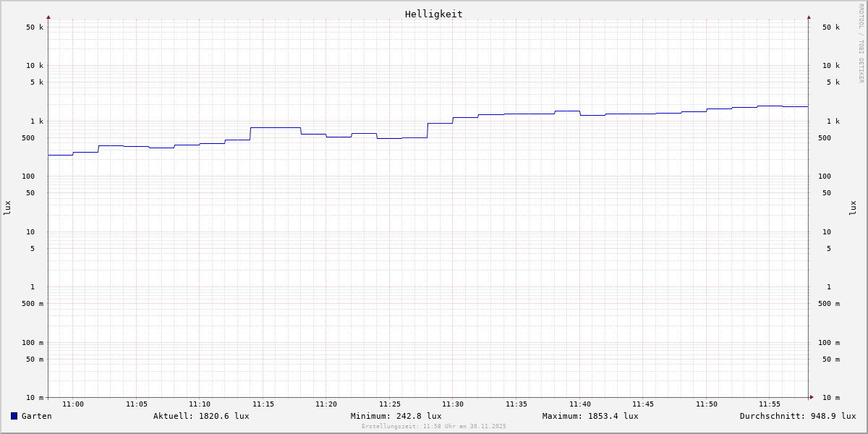Viewport: 868px width, 434px height.
Task: Click the 11:55 time axis label
Action: pos(770,404)
